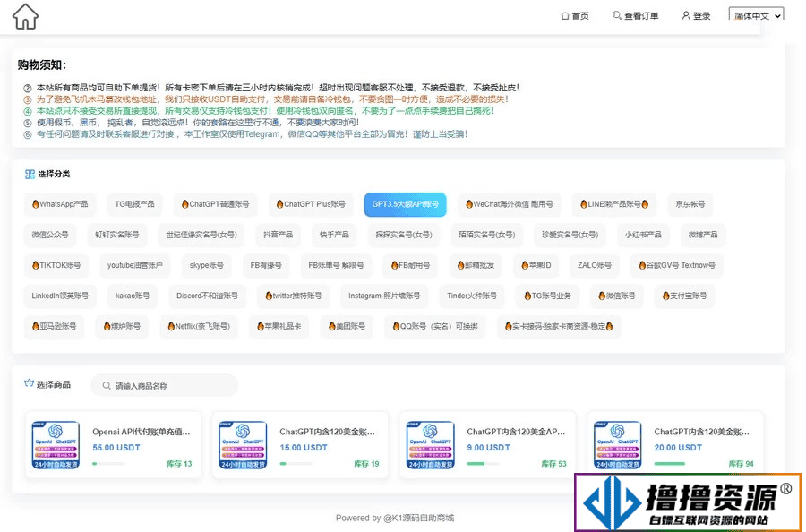Click the FB耐用号 category
The image size is (806, 532).
(x=410, y=265)
